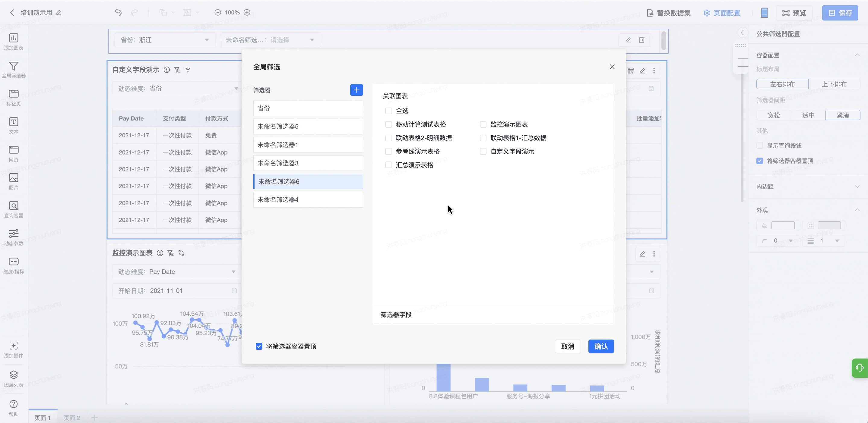Go back using the arrow beside 培训演示用
This screenshot has width=868, height=423.
tap(12, 13)
